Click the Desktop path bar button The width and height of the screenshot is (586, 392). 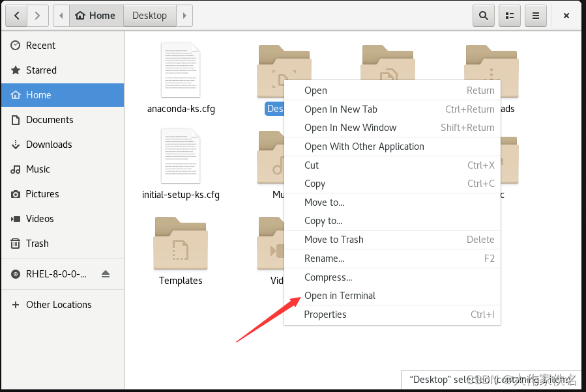click(x=149, y=16)
